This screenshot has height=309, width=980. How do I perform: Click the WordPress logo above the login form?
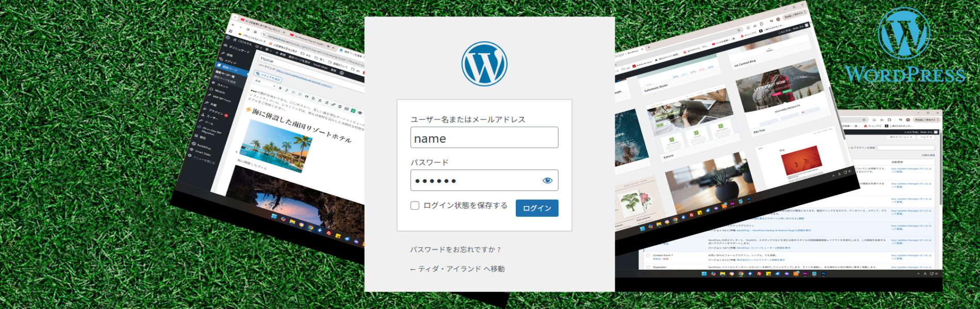pyautogui.click(x=484, y=64)
